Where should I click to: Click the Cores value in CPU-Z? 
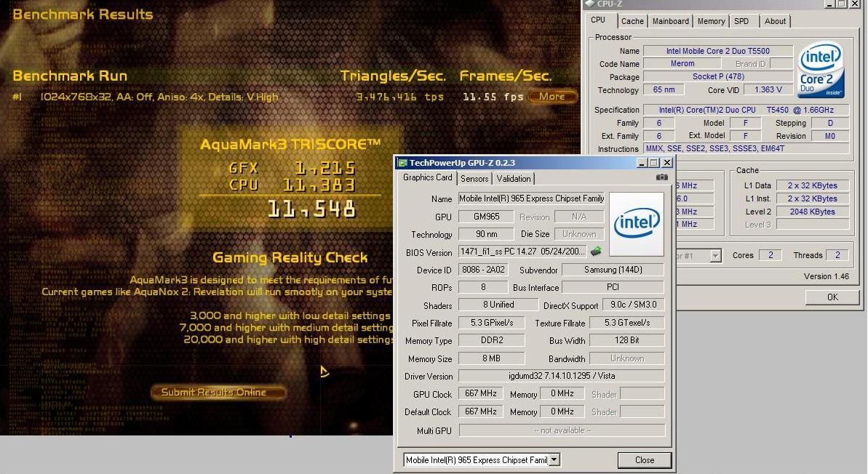pyautogui.click(x=770, y=255)
